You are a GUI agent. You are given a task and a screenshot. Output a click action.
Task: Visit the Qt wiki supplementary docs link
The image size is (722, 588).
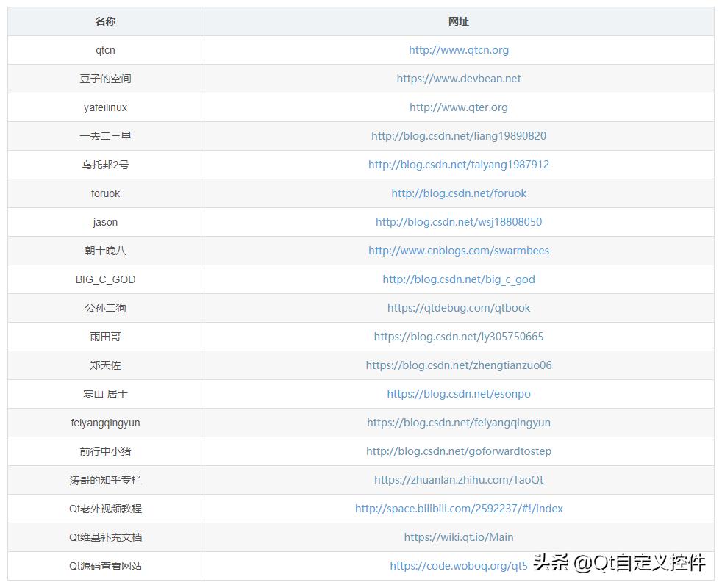tap(459, 537)
